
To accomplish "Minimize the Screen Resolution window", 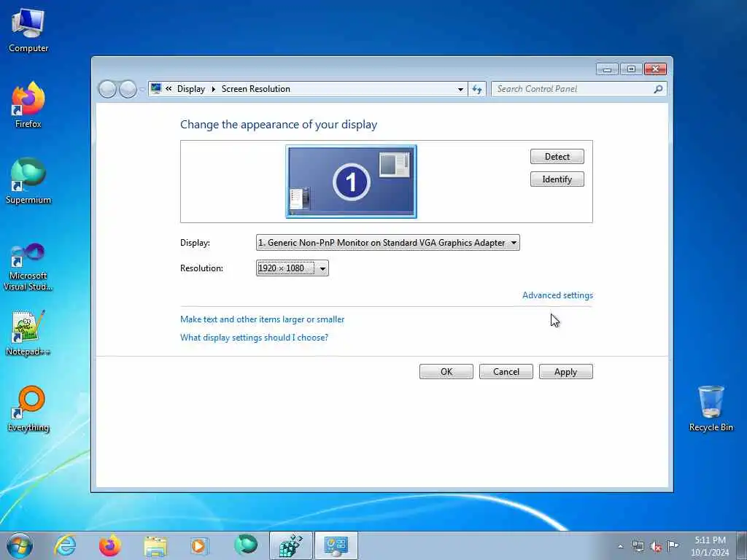I will pos(607,69).
